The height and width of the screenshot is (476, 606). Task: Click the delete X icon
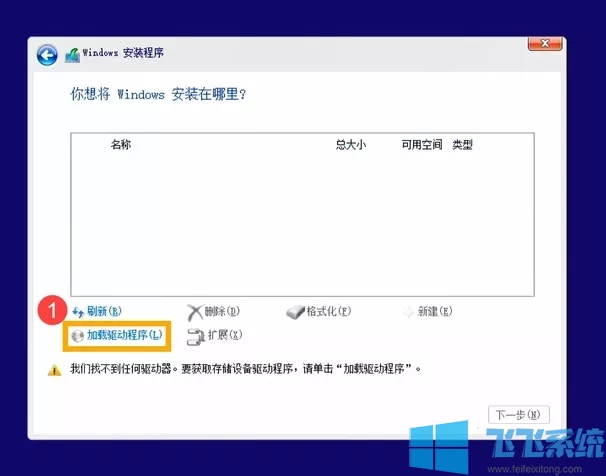click(x=194, y=312)
